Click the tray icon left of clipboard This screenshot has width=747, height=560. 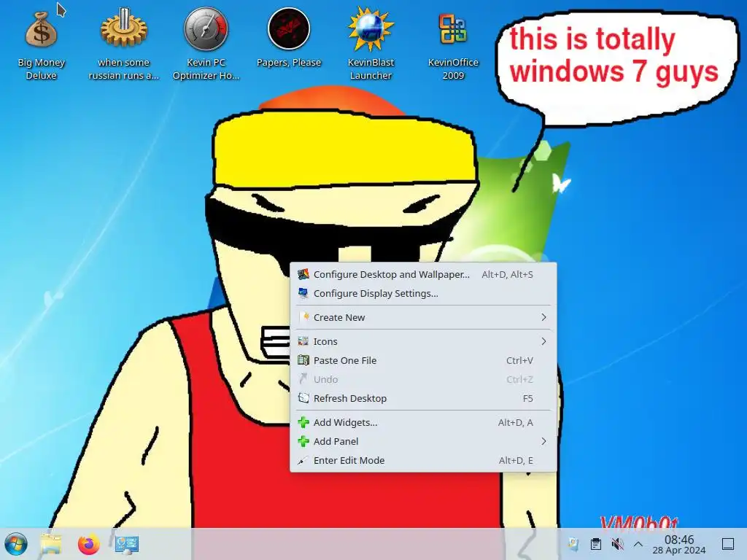573,544
